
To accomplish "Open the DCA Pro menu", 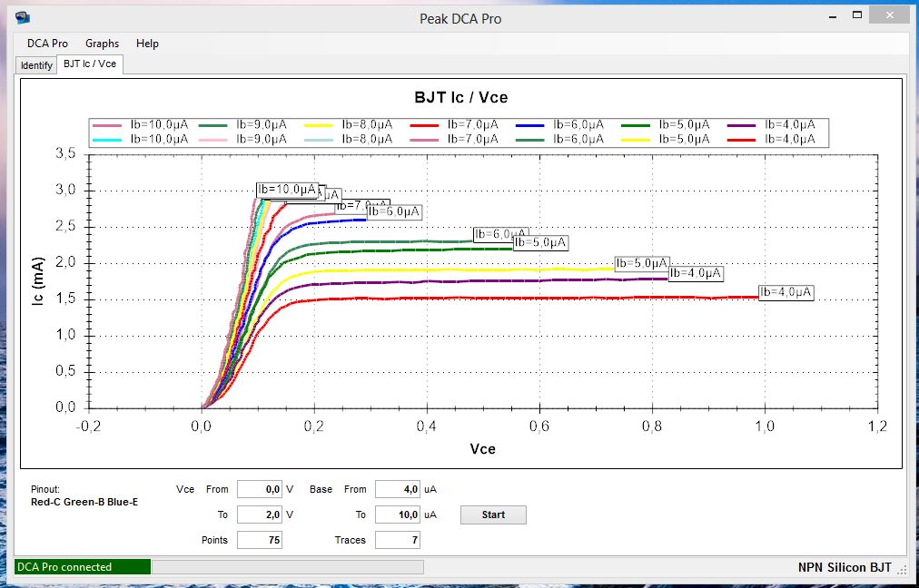I will tap(47, 44).
